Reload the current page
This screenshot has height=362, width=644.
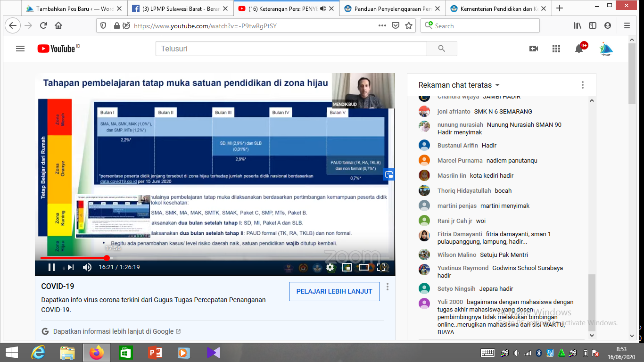pos(44,26)
